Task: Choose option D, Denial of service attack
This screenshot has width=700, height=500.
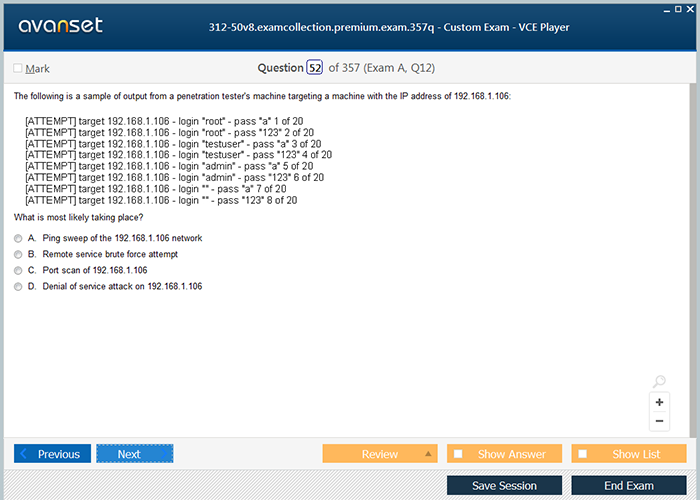Action: (18, 286)
